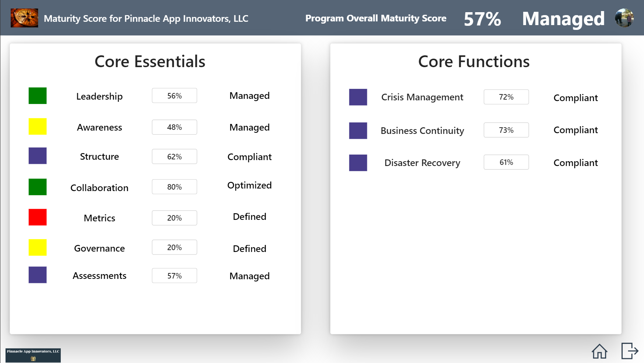Click the 57% overall maturity score
Screen dimensions: 644x363
482,19
